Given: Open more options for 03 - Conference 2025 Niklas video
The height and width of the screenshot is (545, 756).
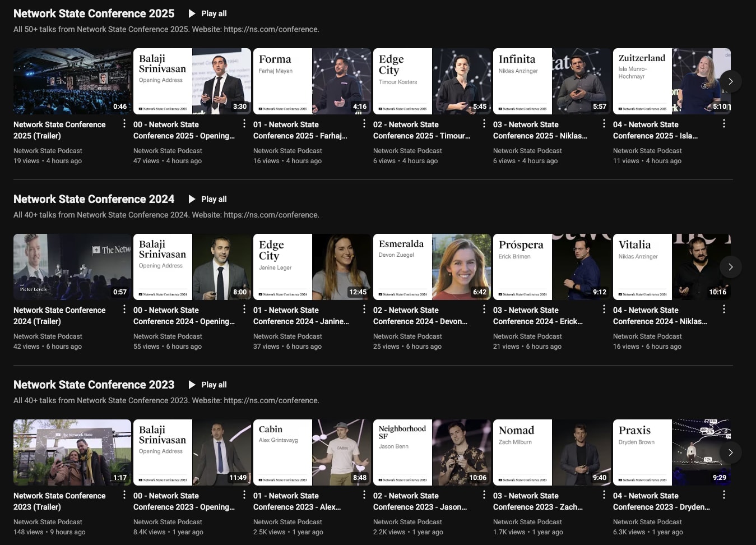Looking at the screenshot, I should 604,123.
